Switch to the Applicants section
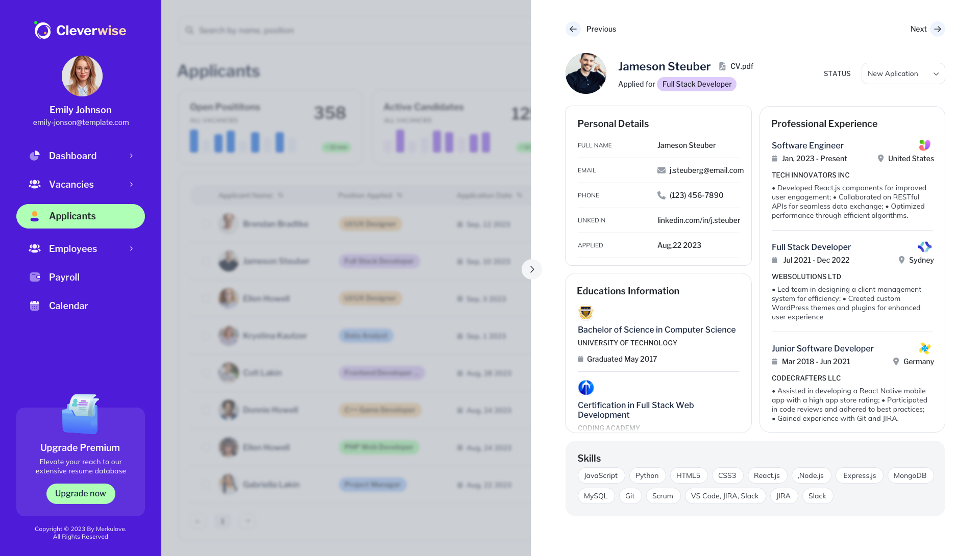This screenshot has height=556, width=980. (80, 216)
